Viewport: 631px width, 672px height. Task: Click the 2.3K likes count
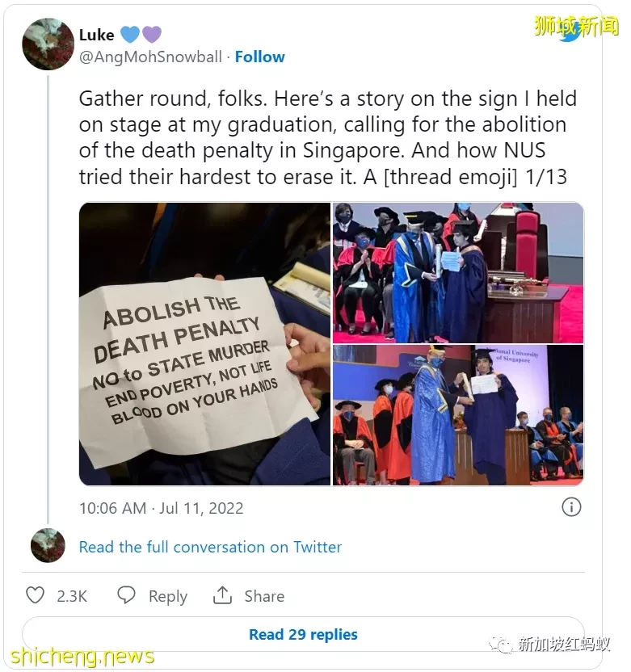coord(72,596)
